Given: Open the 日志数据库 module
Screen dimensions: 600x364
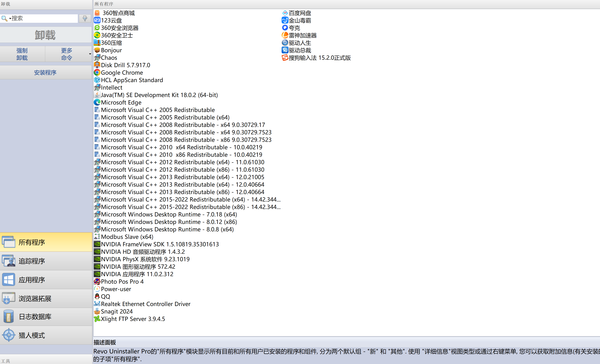Looking at the screenshot, I should click(46, 317).
